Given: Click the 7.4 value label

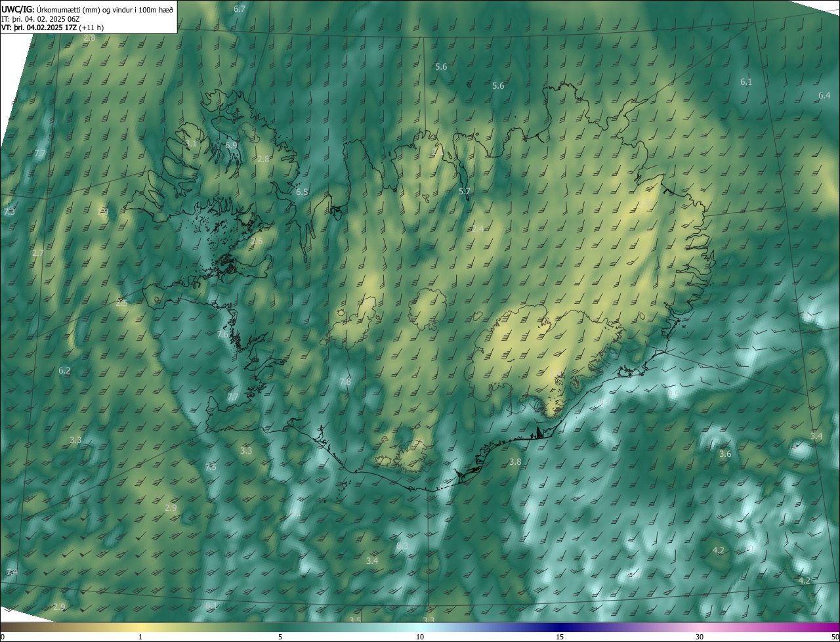Looking at the screenshot, I should point(12,572).
